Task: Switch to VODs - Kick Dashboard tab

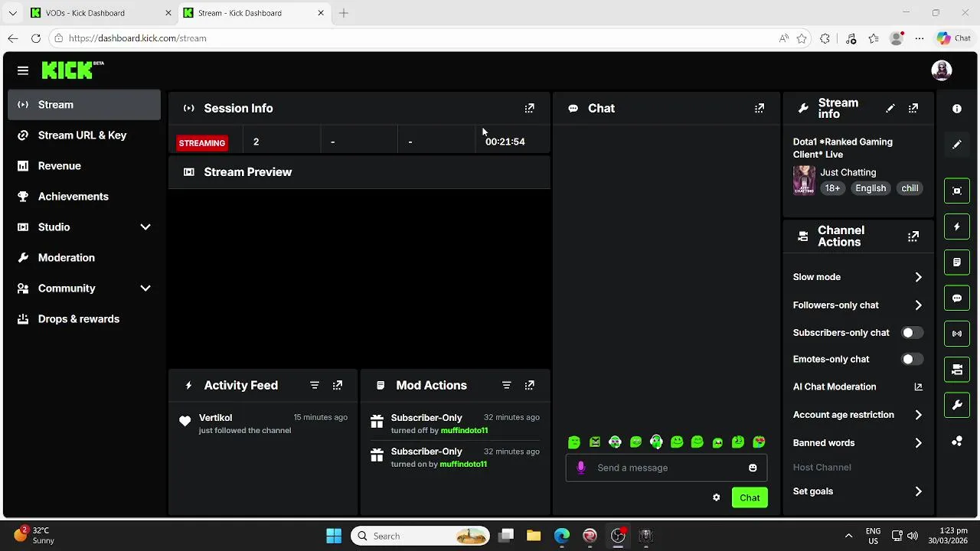Action: (x=100, y=13)
